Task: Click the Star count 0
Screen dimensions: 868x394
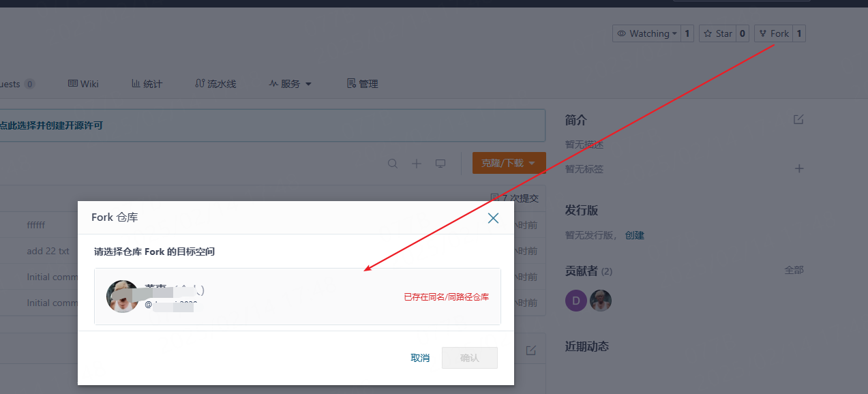Action: [x=743, y=33]
